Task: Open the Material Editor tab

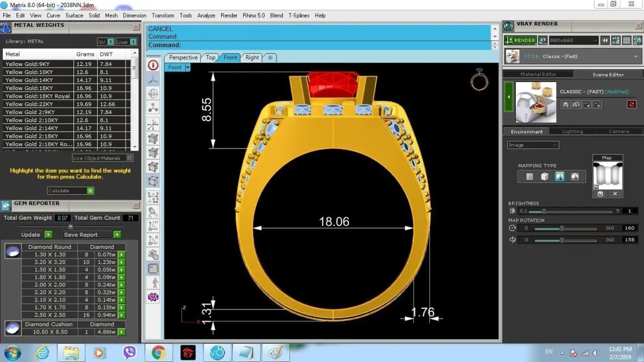Action: coord(538,75)
